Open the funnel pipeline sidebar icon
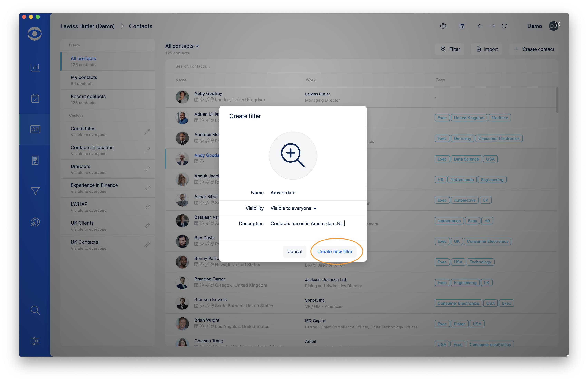 pos(35,191)
